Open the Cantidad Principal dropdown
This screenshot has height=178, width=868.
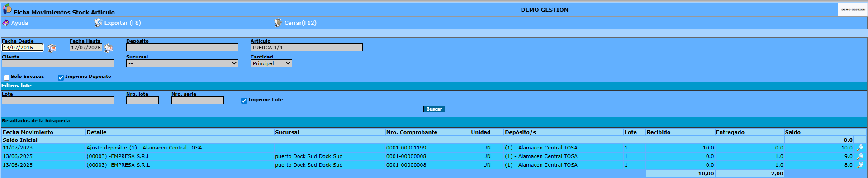[x=271, y=63]
